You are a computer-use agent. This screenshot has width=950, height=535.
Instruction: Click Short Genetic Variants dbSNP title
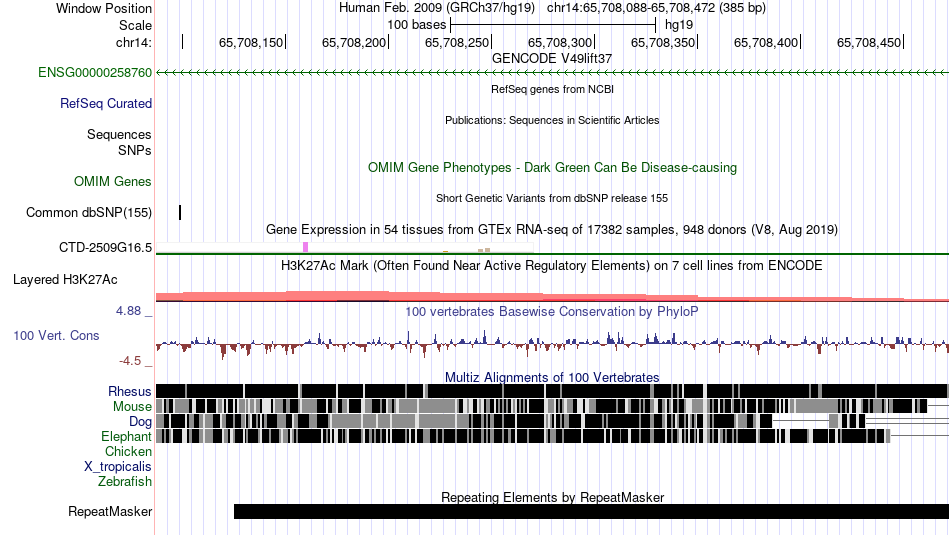552,198
